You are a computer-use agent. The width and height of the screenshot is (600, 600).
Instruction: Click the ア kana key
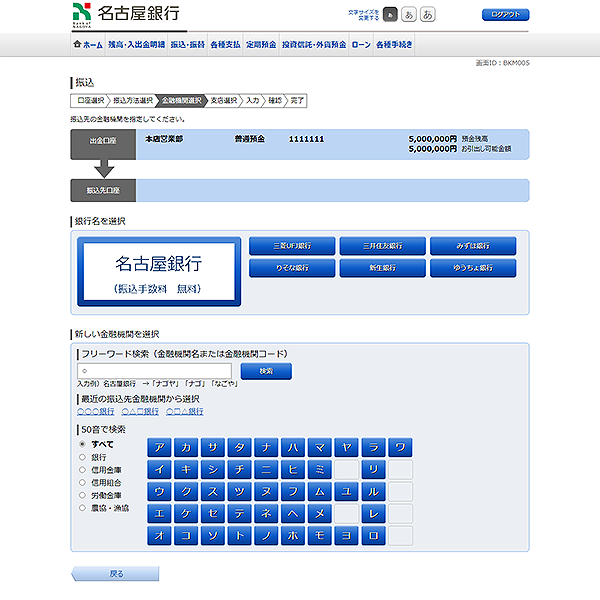[x=160, y=447]
